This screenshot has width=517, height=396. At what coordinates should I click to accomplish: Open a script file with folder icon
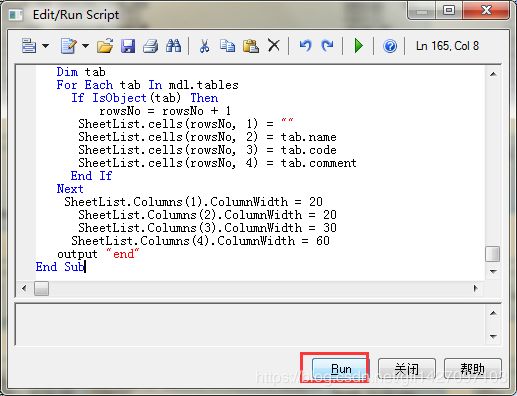tap(105, 46)
